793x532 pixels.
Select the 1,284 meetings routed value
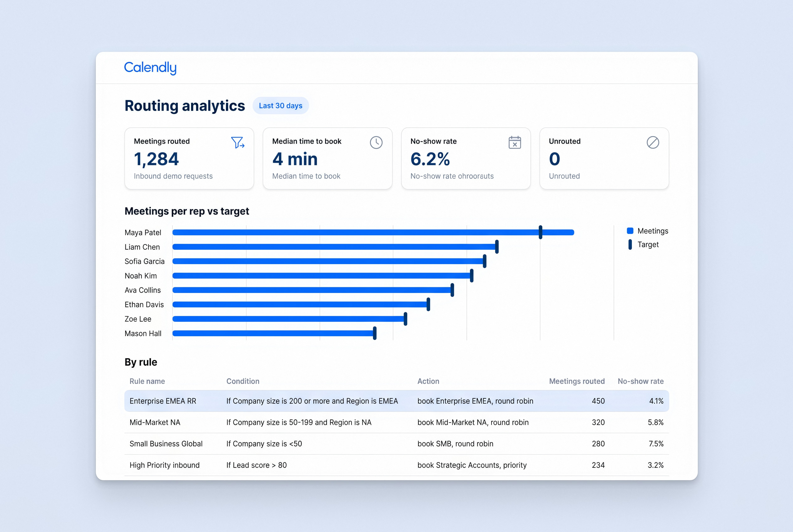pyautogui.click(x=156, y=159)
